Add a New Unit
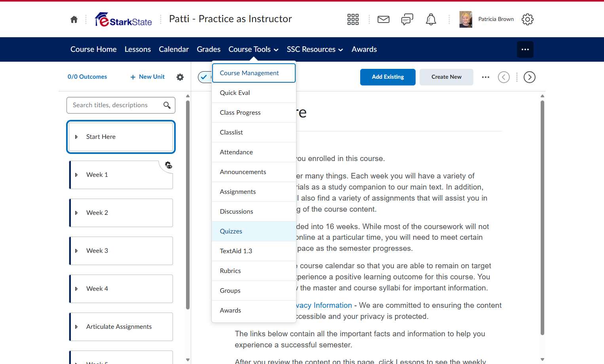 [148, 77]
